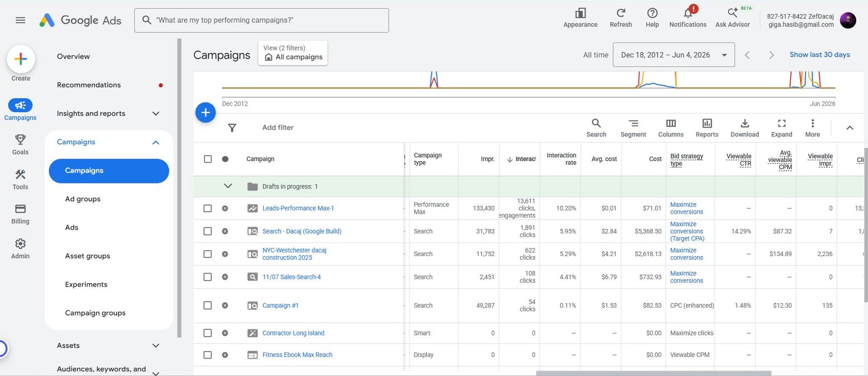Image resolution: width=868 pixels, height=376 pixels.
Task: Open Tools in the sidebar
Action: (20, 179)
